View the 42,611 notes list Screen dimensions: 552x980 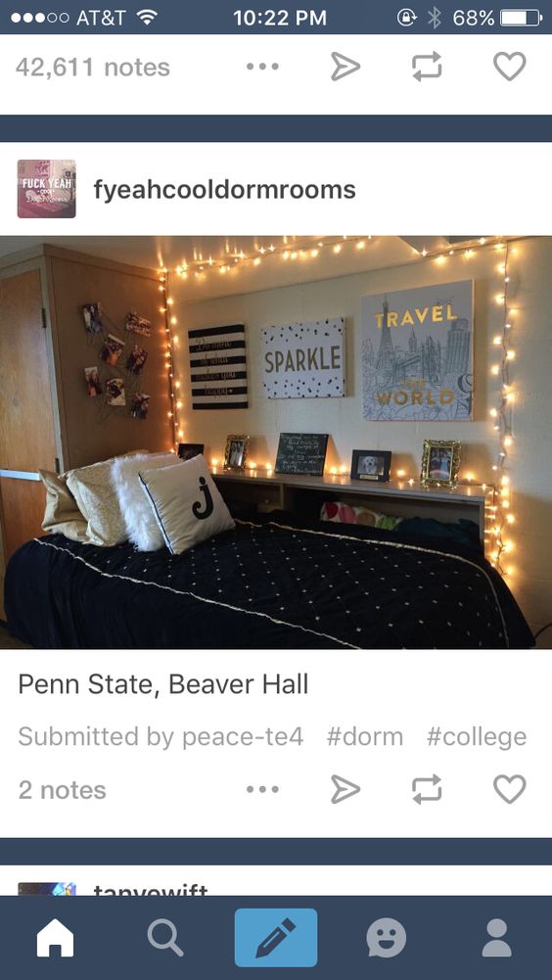(x=93, y=67)
